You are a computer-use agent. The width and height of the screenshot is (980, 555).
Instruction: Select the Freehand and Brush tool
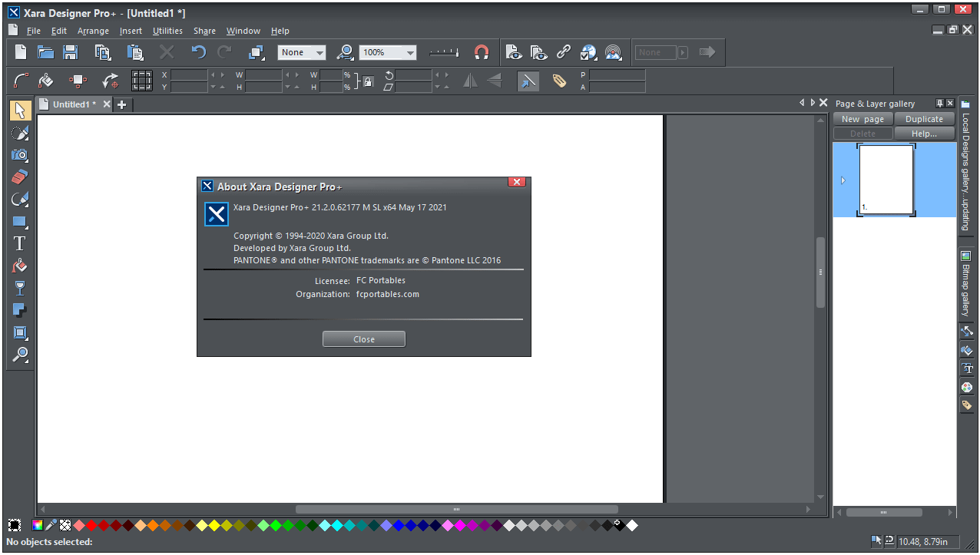pos(21,133)
